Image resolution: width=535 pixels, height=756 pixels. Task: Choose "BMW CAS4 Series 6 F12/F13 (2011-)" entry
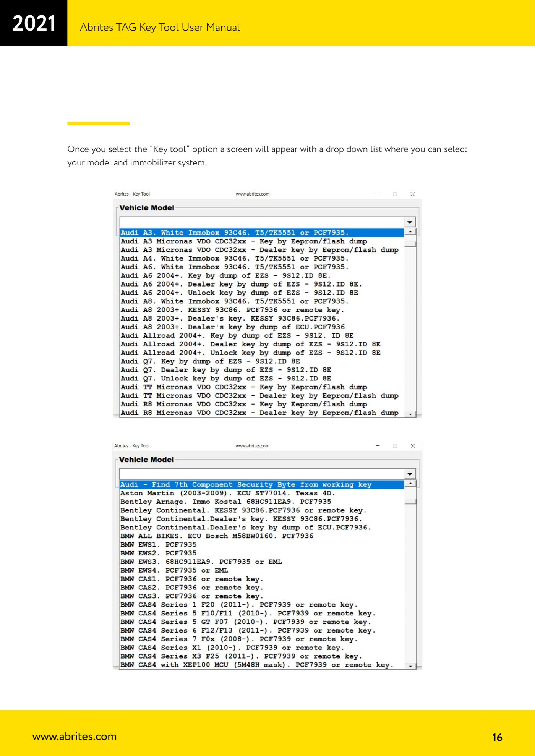coord(262,631)
